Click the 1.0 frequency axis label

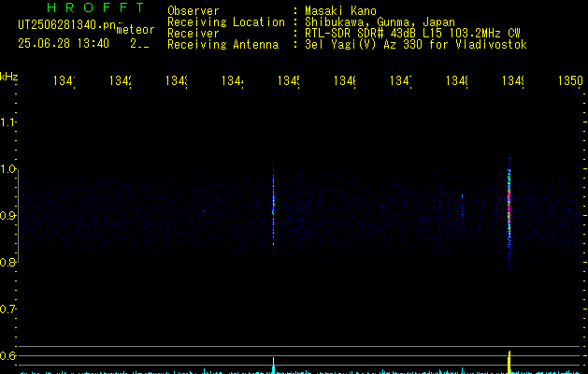(x=7, y=169)
